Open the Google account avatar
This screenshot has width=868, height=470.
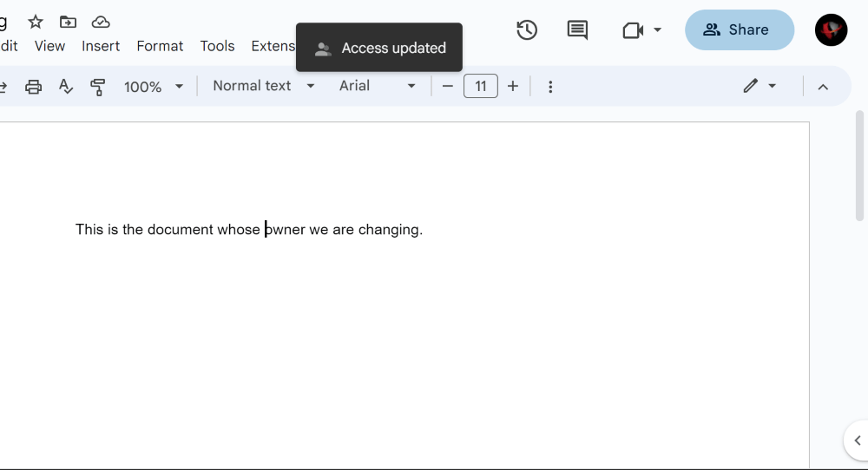coord(831,29)
